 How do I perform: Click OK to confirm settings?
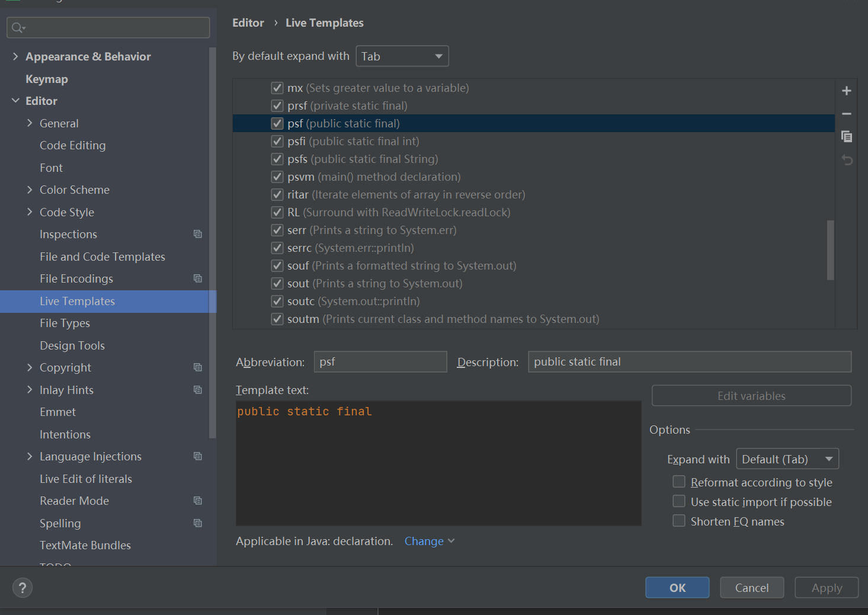677,588
